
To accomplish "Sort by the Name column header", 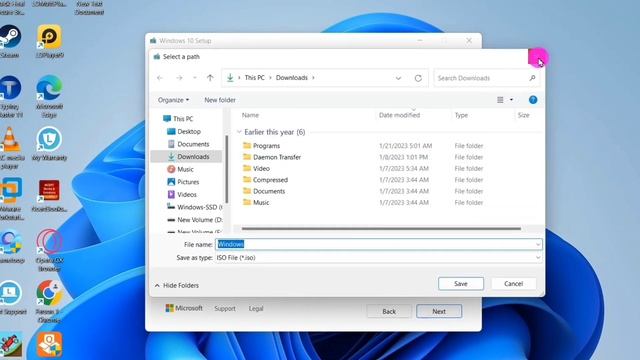I will tap(250, 115).
